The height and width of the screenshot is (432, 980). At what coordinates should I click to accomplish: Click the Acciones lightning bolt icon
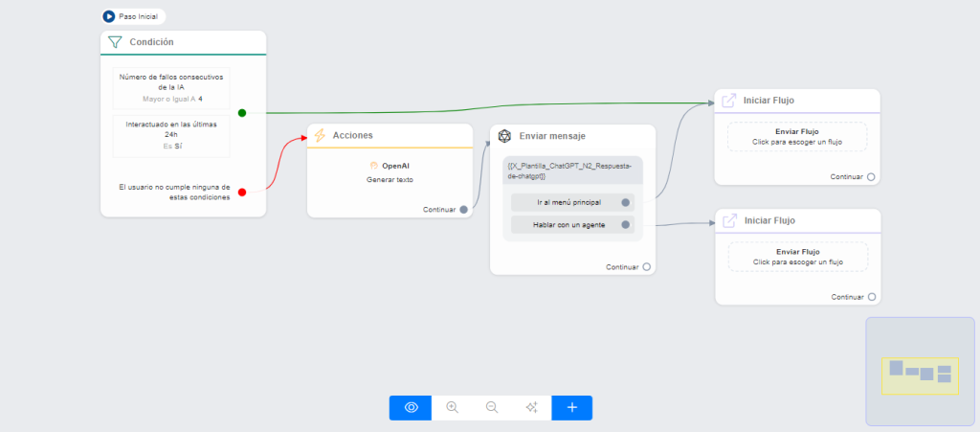coord(321,136)
